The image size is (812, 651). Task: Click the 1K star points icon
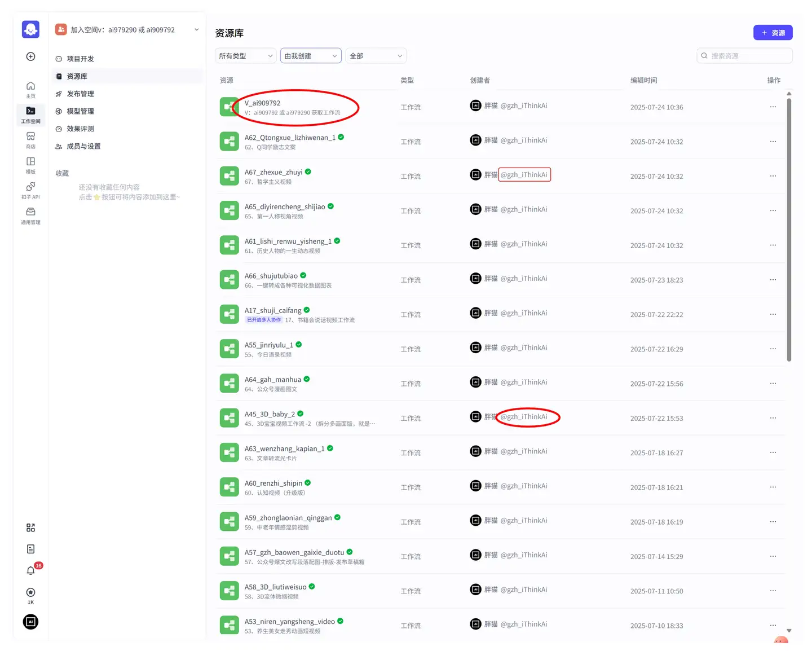point(30,592)
